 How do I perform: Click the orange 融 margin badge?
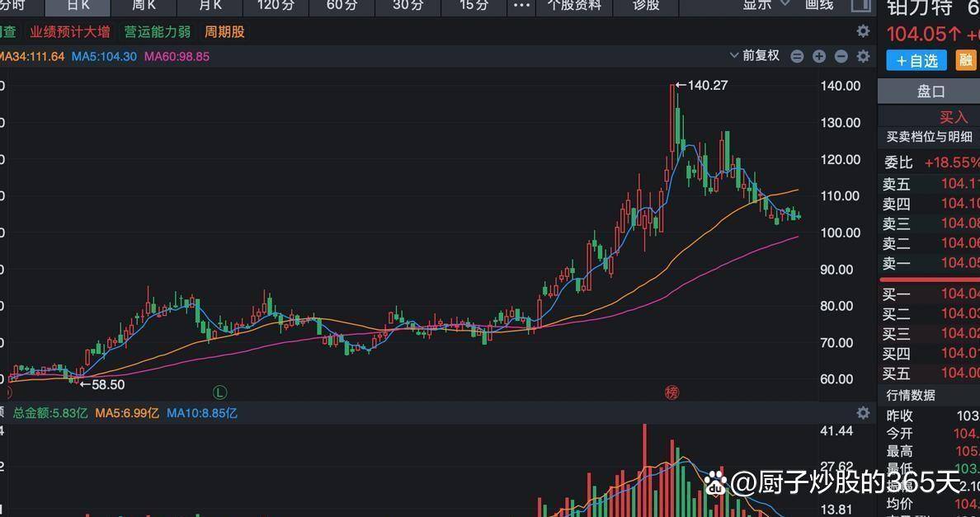click(x=965, y=60)
